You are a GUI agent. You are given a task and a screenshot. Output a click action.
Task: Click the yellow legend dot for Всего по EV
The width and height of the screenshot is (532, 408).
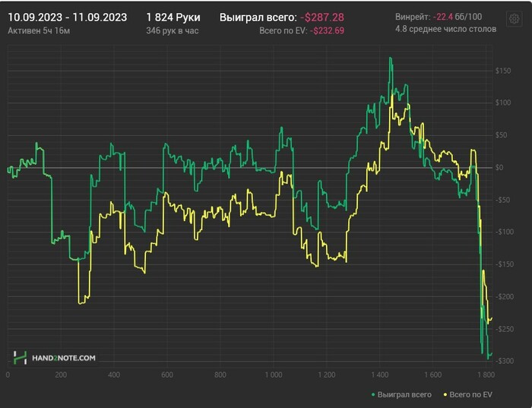pyautogui.click(x=445, y=395)
